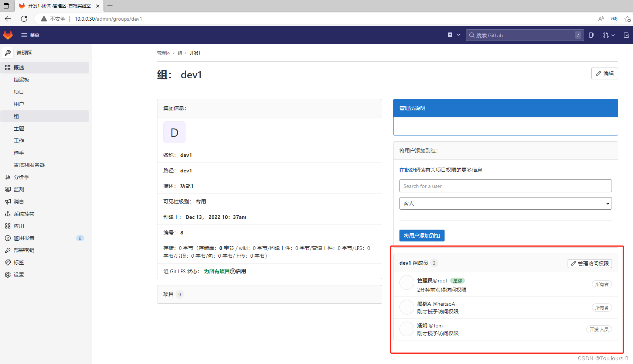Viewport: 633px width, 364px height.
Task: Click the avatar of heitaoA
Action: [406, 307]
